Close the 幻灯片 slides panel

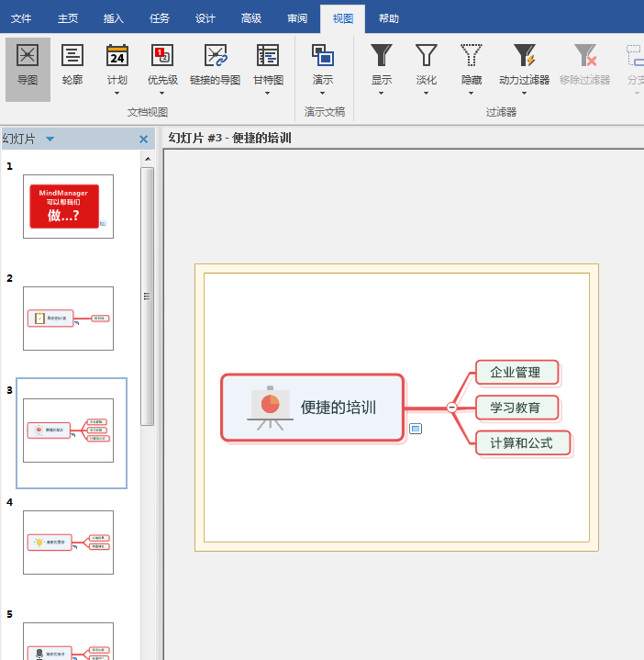click(143, 140)
